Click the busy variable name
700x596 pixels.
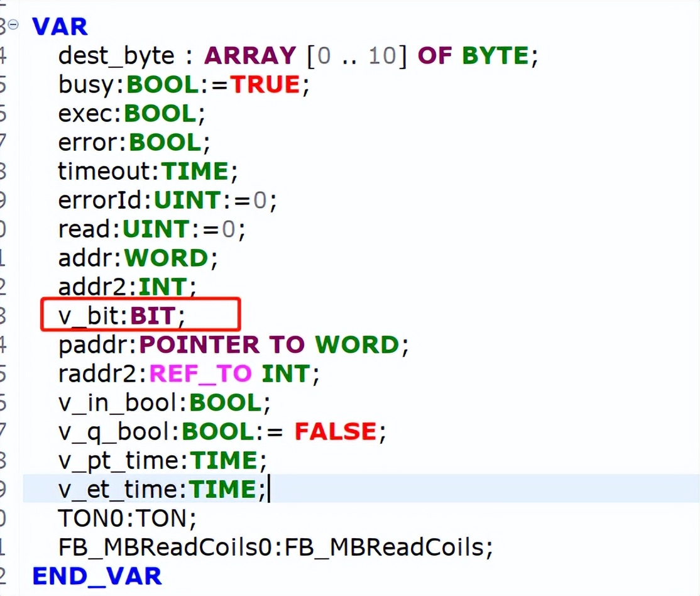[x=87, y=85]
